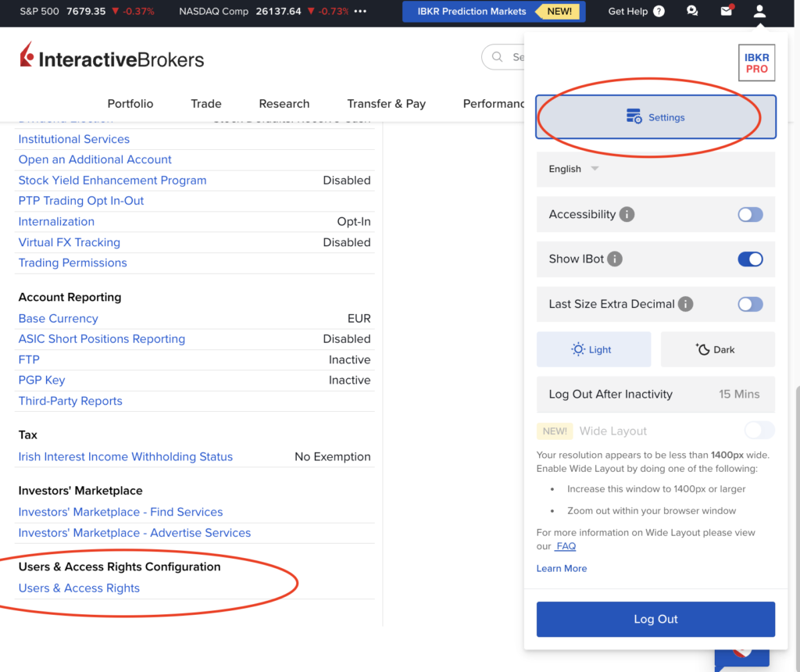
Task: Open Virtual FX Tracking
Action: coord(70,242)
